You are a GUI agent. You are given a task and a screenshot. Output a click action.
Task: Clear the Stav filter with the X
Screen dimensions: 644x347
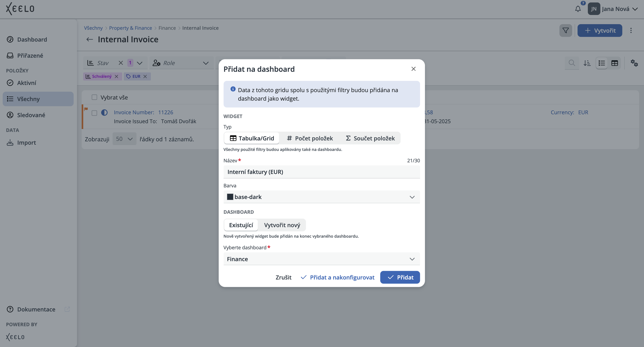(x=121, y=63)
